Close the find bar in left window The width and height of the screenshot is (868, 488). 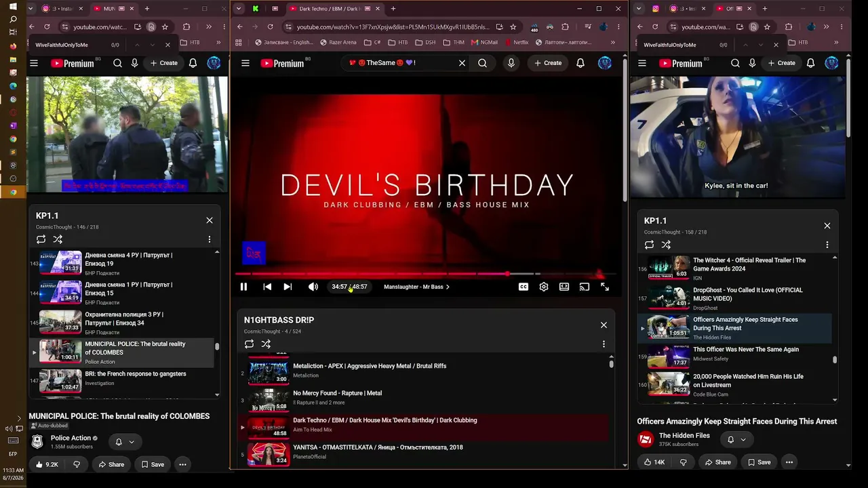click(x=167, y=45)
